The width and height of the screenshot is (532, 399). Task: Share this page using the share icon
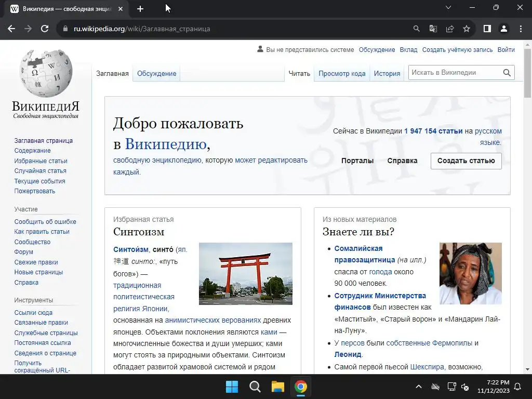449,29
